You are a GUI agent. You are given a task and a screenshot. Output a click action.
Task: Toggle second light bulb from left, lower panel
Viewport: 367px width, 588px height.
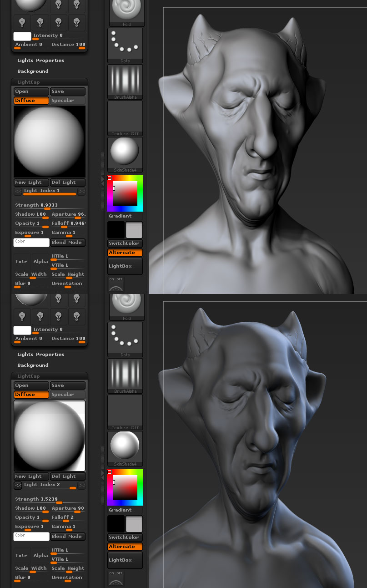click(40, 315)
